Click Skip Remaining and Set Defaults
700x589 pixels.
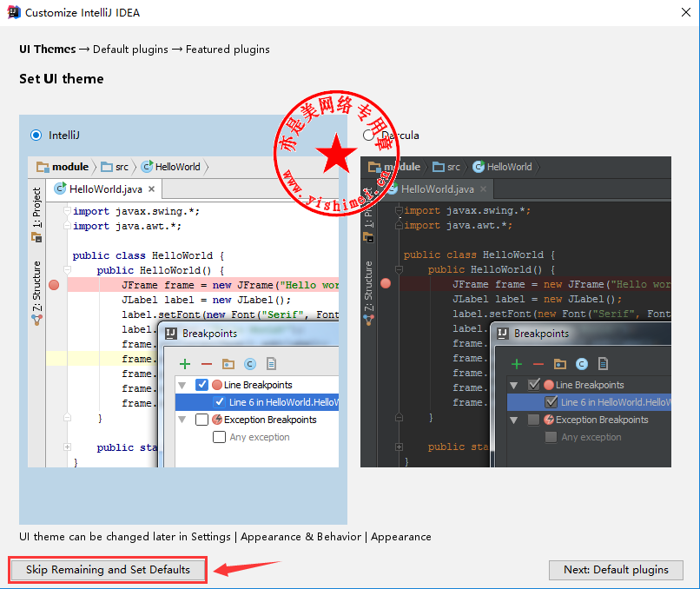click(108, 569)
